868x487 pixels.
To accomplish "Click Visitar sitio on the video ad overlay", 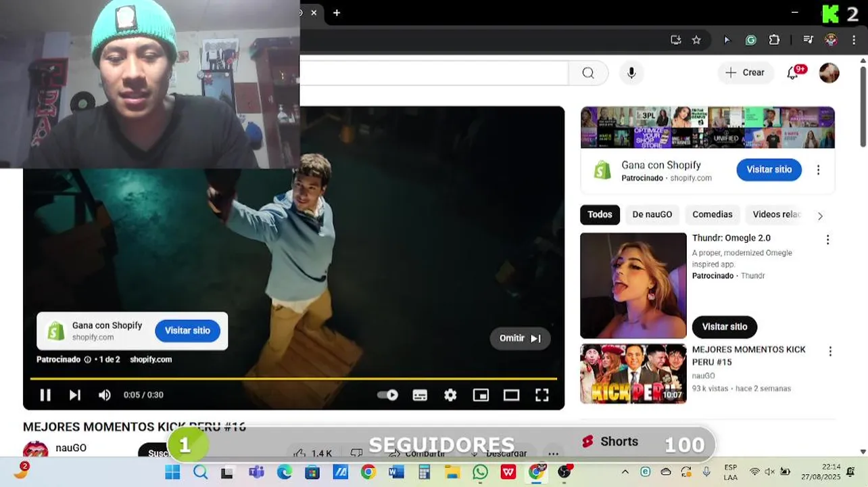I will pos(187,331).
